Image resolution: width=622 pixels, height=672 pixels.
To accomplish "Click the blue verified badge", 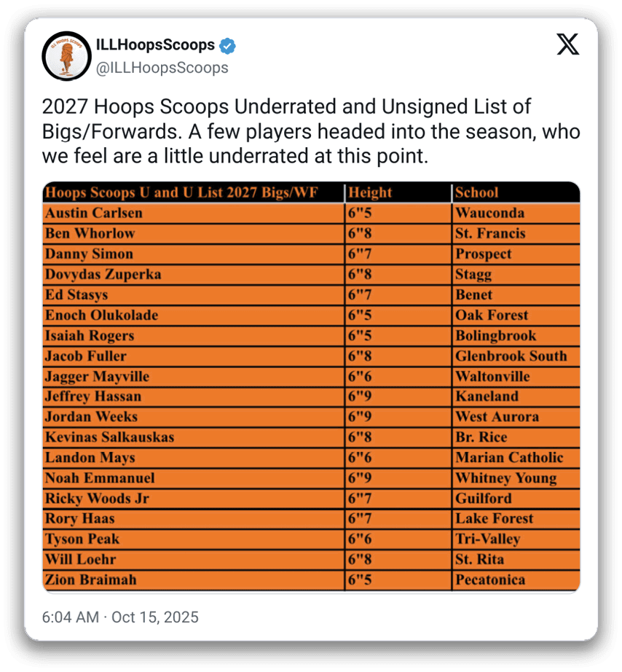I will tap(228, 45).
